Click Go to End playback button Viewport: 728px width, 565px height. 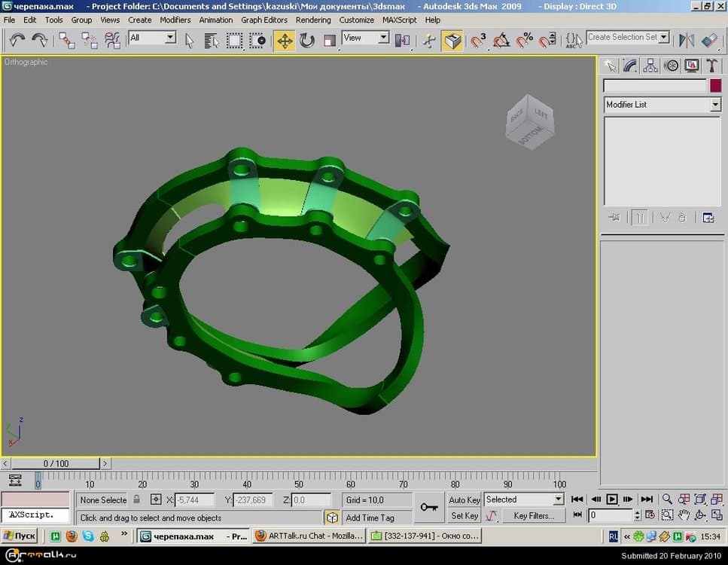[x=647, y=499]
